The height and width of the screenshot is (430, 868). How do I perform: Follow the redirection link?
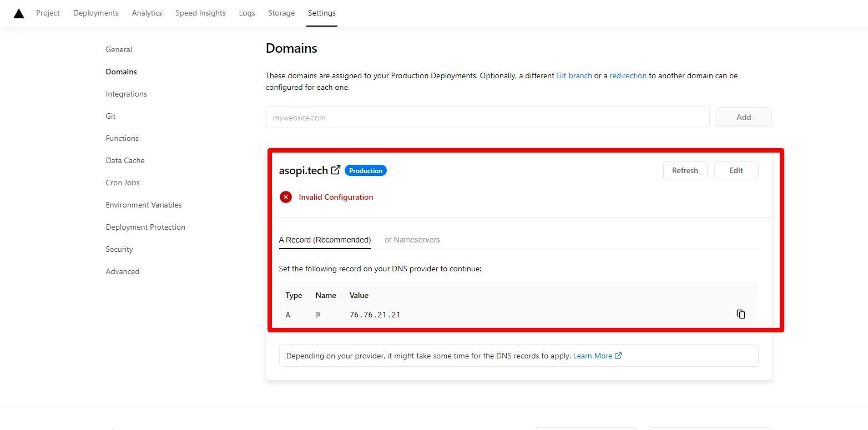click(x=628, y=75)
